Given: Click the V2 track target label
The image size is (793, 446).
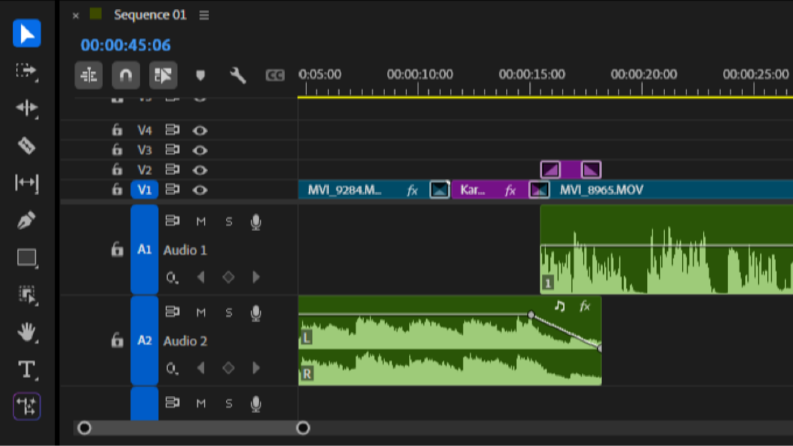Looking at the screenshot, I should click(x=145, y=170).
